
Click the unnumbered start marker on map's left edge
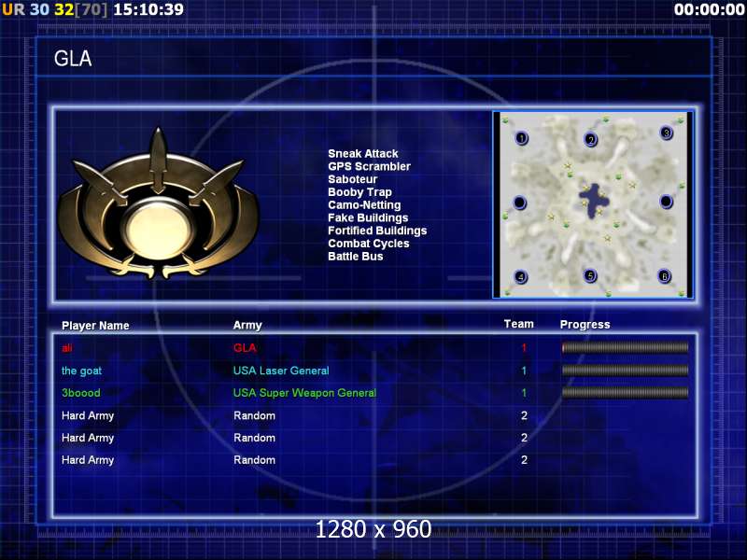tap(520, 203)
